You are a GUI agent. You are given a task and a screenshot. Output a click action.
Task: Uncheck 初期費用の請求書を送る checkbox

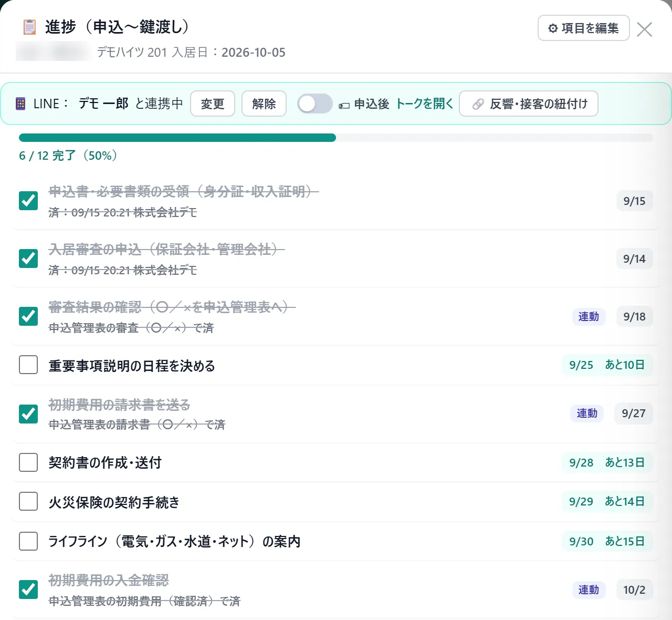(x=28, y=414)
